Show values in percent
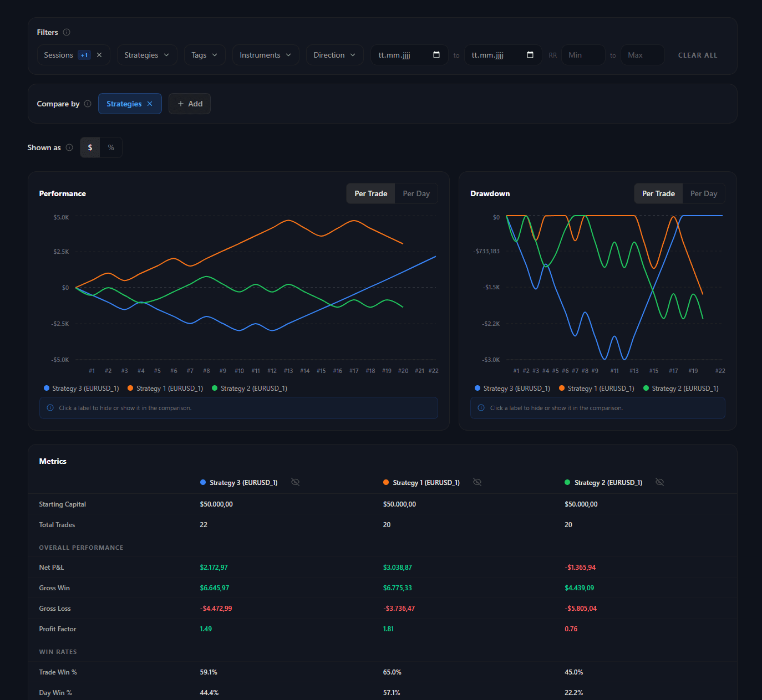The height and width of the screenshot is (700, 762). (111, 147)
